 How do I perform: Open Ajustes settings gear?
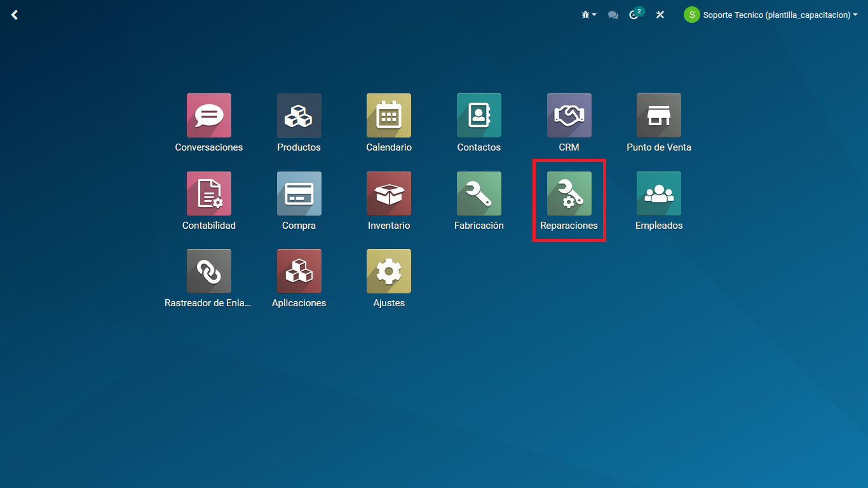tap(389, 271)
